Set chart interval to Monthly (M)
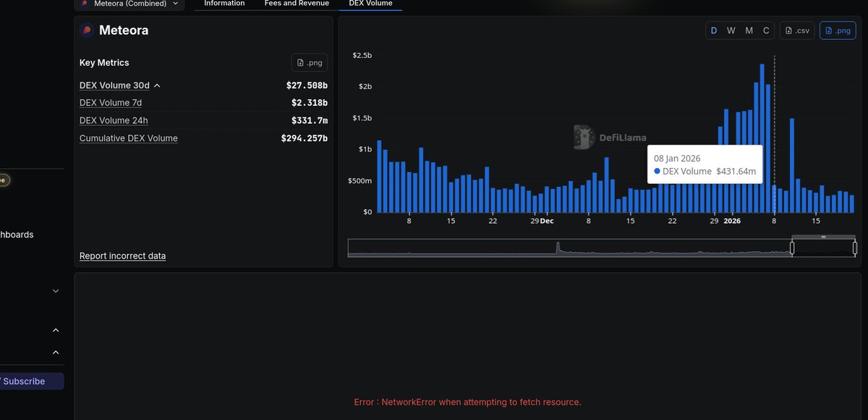This screenshot has width=868, height=420. [x=749, y=30]
